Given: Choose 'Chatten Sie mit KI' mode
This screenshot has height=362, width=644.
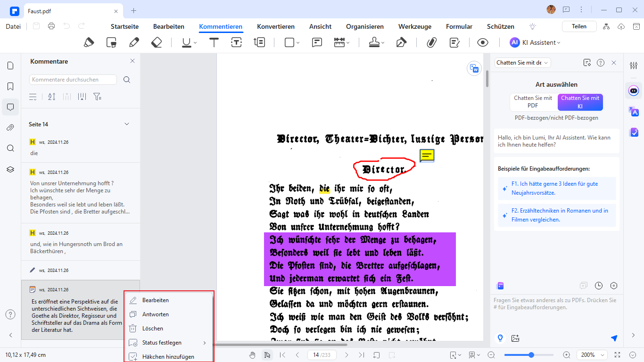Looking at the screenshot, I should tap(580, 102).
